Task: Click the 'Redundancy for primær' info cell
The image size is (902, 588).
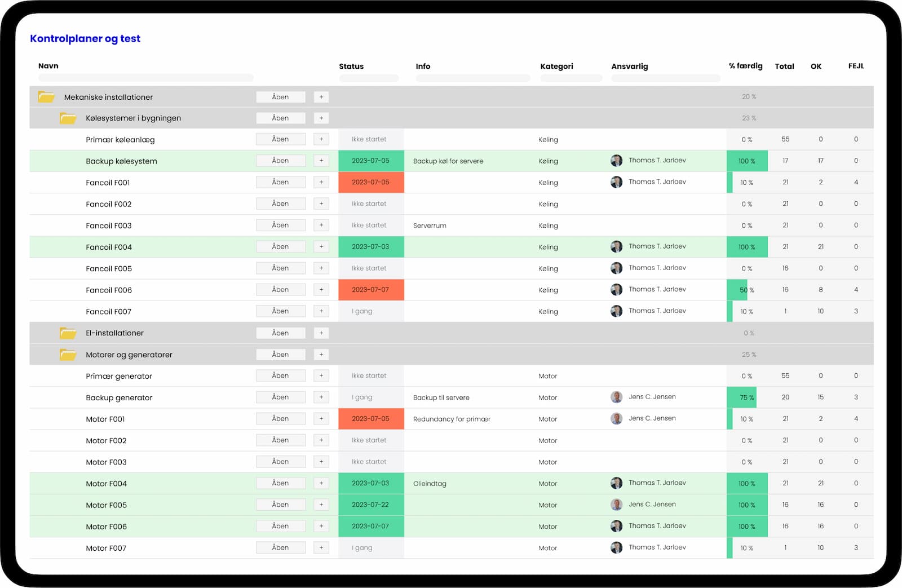Action: tap(452, 419)
